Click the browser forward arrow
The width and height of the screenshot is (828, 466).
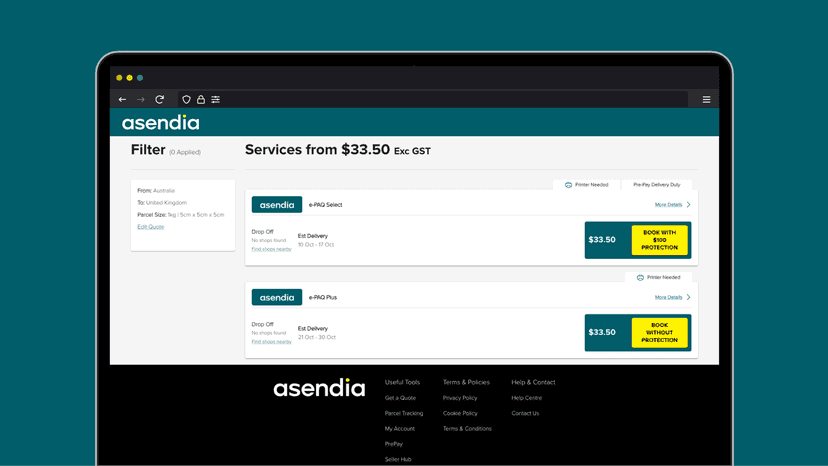point(140,99)
